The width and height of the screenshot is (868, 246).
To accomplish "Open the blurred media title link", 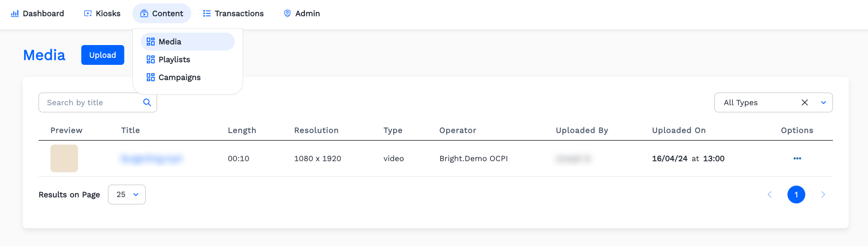I will tap(152, 158).
